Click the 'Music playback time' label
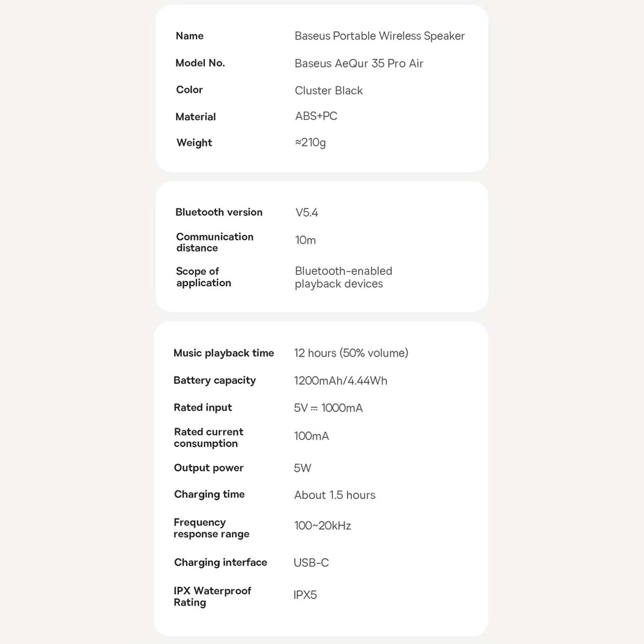Screen dimensions: 644x644 [x=223, y=353]
